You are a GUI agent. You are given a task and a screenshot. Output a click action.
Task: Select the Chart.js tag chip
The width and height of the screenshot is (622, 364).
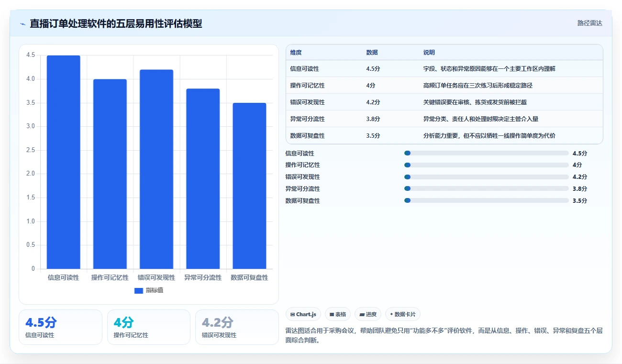coord(303,314)
